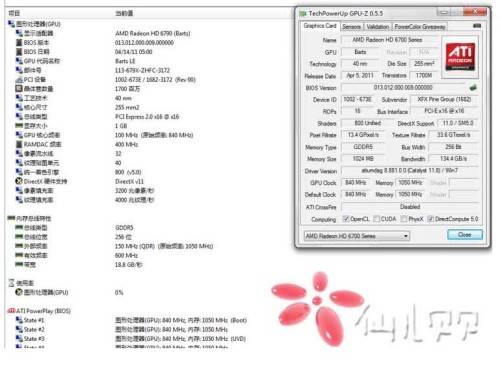
Task: Click the value 04/14/11 05:00
Action: 134,52
